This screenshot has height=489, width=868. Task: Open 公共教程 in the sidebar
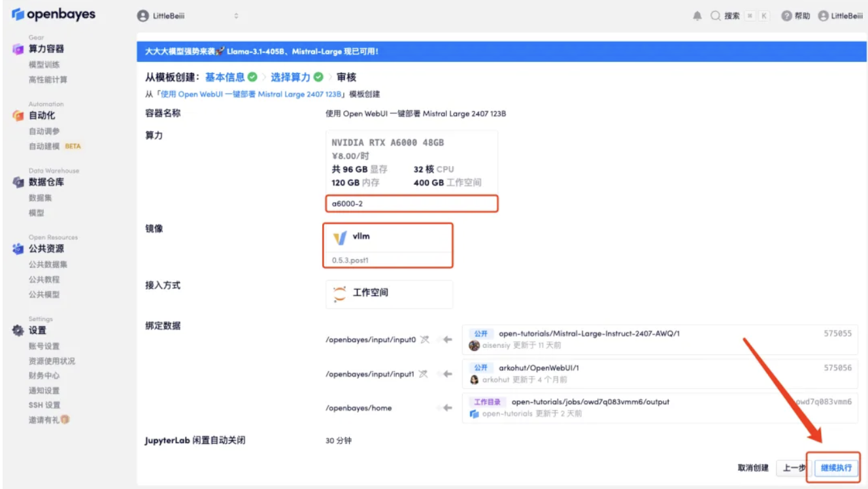point(44,280)
